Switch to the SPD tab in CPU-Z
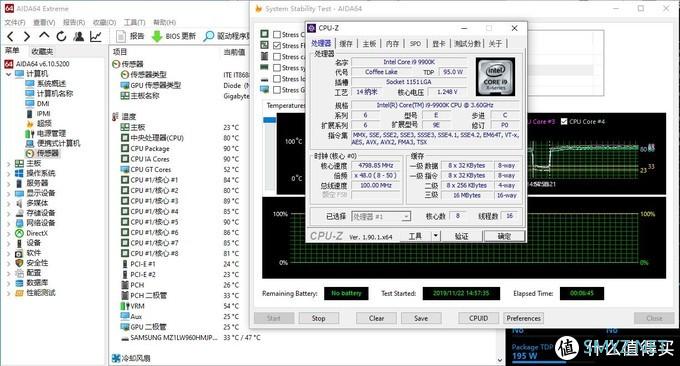 (415, 43)
